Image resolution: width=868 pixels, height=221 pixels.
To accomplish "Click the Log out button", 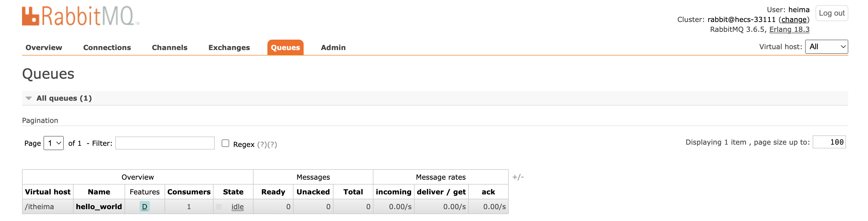I will [831, 13].
